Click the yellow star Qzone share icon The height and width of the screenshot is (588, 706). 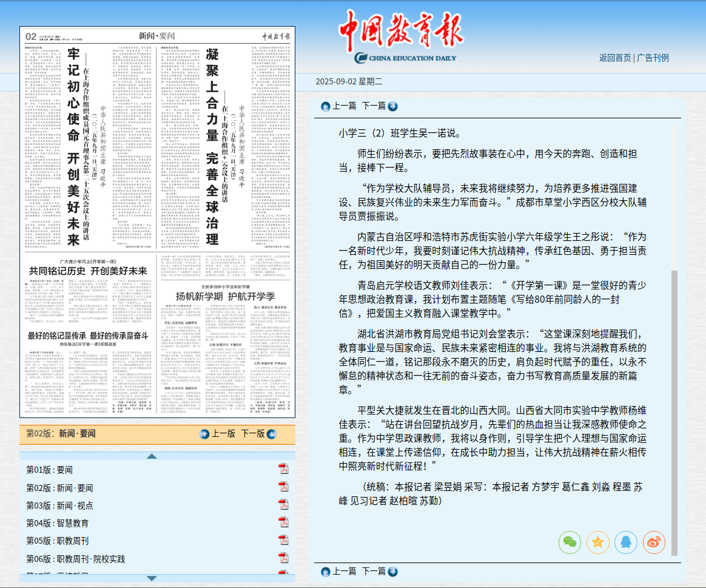(x=598, y=542)
